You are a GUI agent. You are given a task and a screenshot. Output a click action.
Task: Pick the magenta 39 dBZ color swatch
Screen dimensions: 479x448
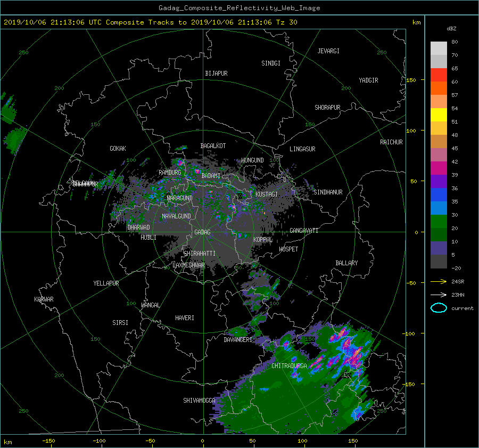click(x=439, y=168)
